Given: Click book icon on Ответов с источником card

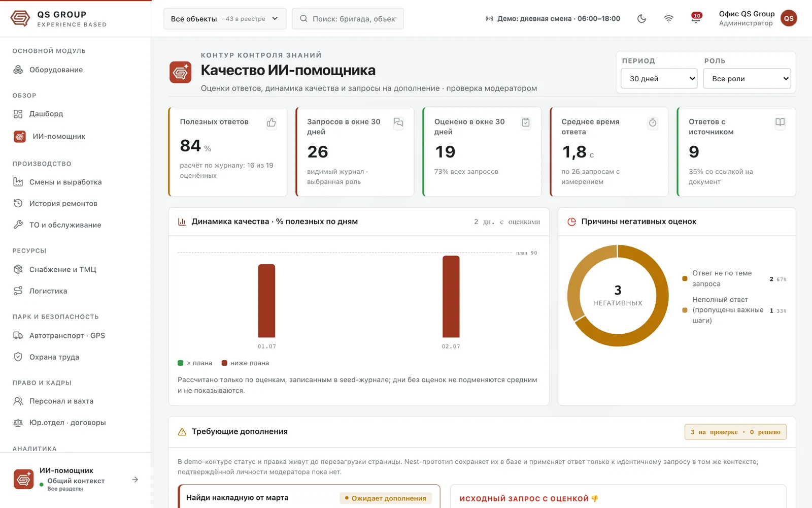Looking at the screenshot, I should point(780,122).
